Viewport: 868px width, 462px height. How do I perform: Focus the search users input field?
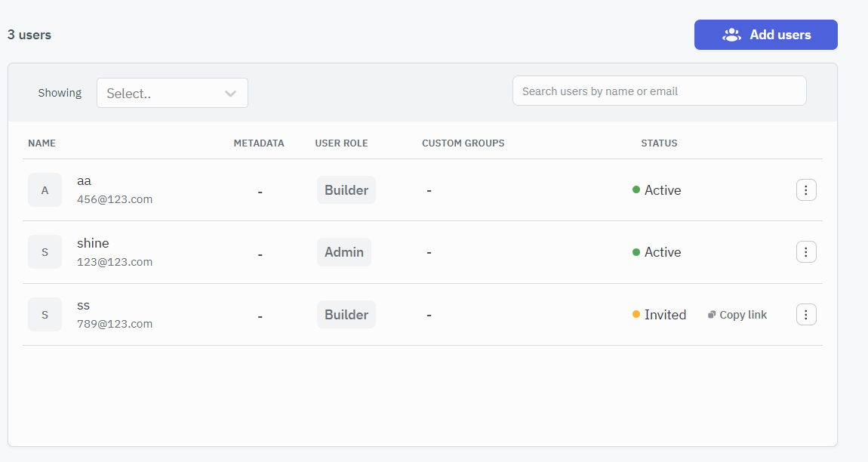click(x=659, y=91)
